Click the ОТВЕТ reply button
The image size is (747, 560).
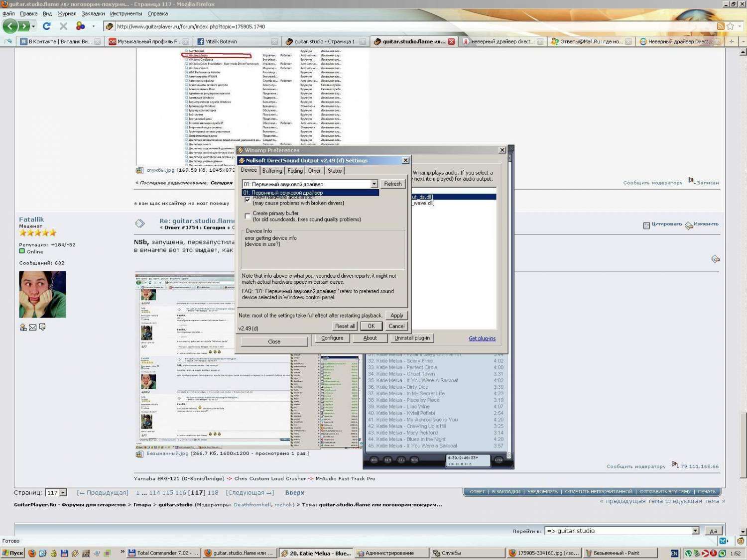(477, 492)
